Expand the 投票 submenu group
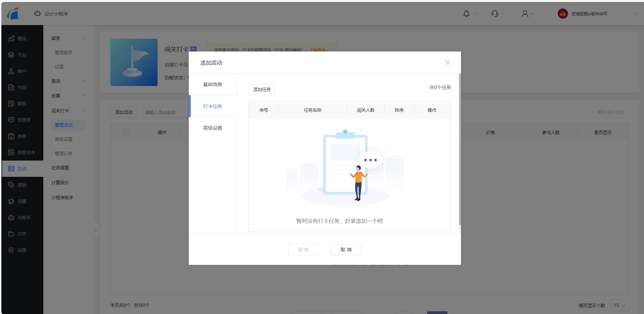The image size is (644, 314). click(84, 96)
